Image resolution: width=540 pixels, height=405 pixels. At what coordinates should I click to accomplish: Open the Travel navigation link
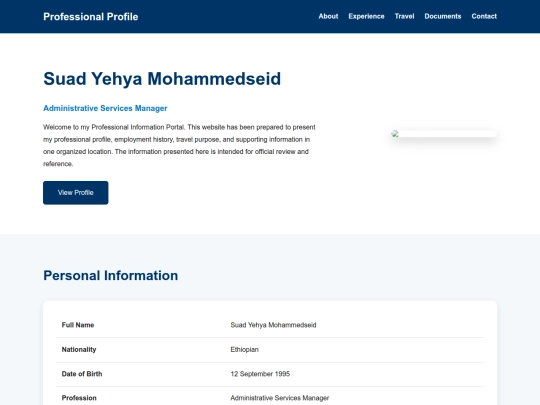click(x=404, y=16)
